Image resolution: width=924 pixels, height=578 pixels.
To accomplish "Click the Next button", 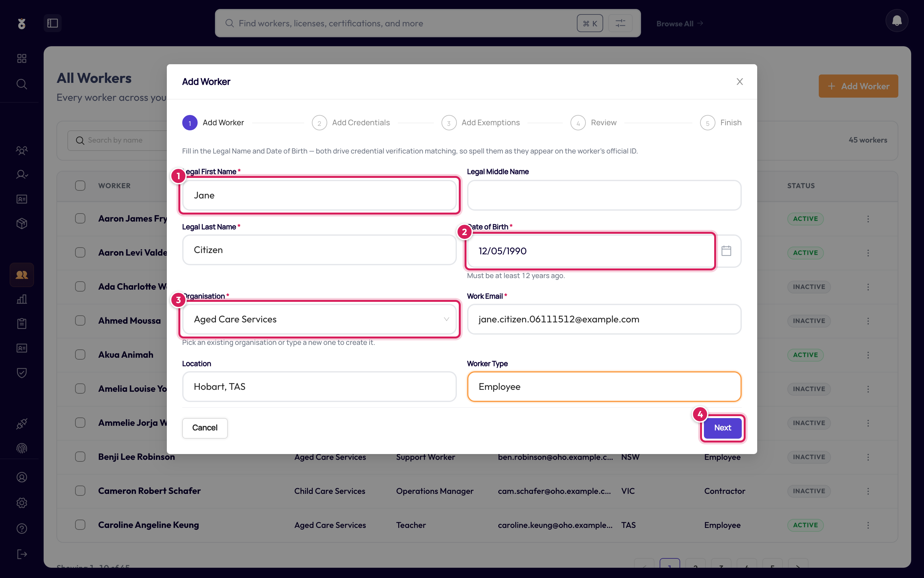I will coord(723,428).
